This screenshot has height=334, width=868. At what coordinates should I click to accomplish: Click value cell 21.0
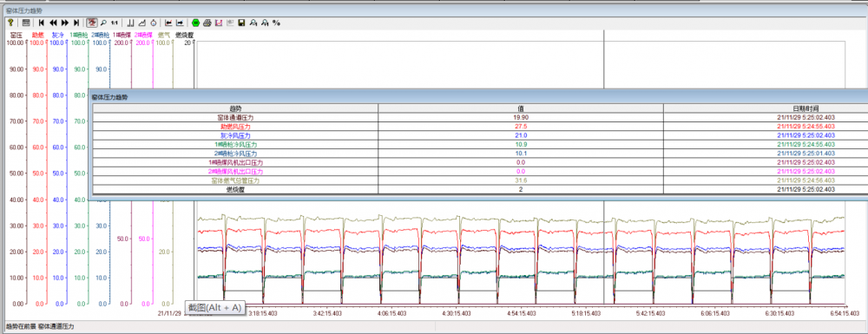pos(521,135)
